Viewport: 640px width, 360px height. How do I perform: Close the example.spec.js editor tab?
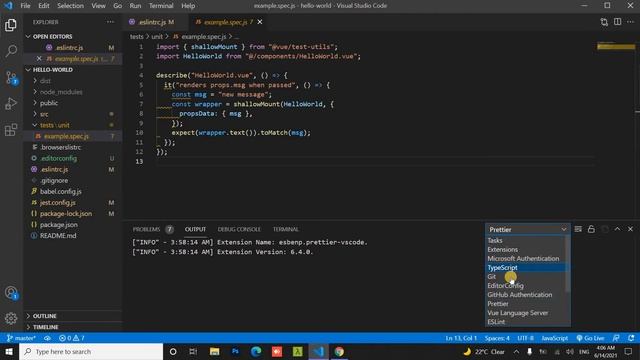coord(260,22)
